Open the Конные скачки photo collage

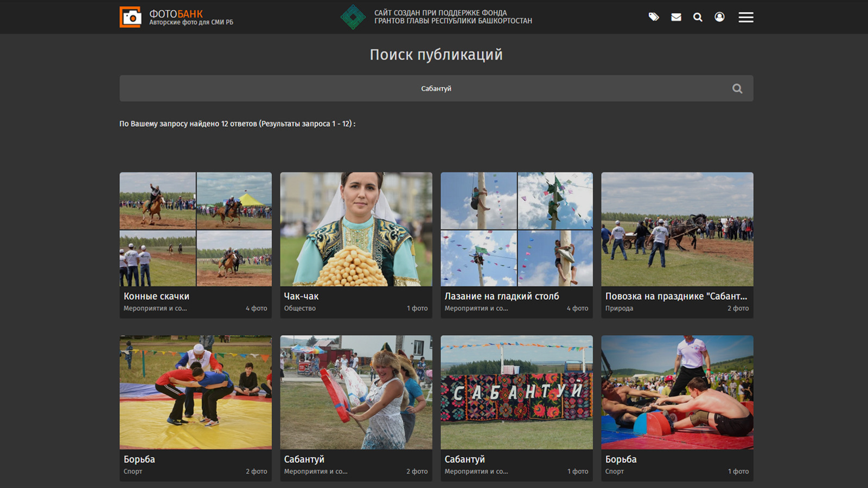[195, 229]
